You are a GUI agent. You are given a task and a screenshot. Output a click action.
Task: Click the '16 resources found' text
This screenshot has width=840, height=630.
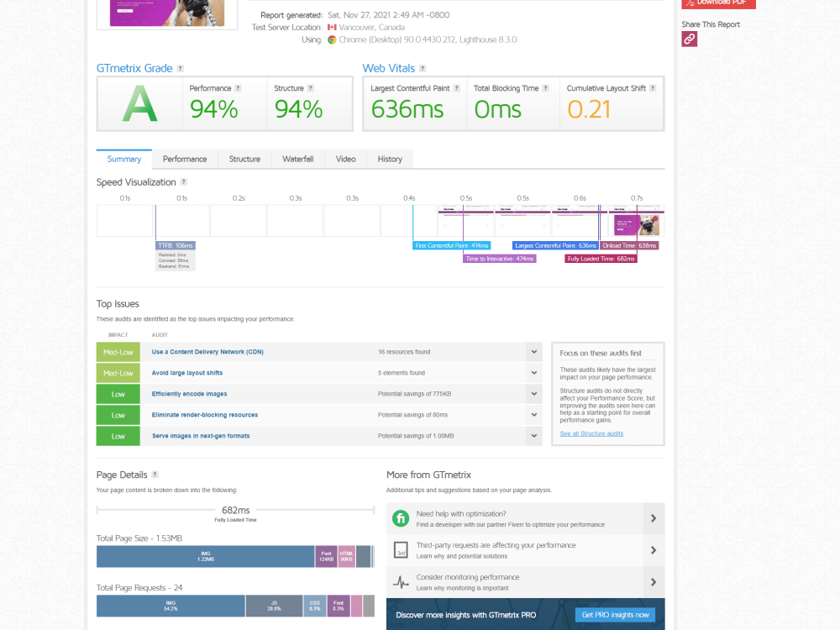[404, 352]
